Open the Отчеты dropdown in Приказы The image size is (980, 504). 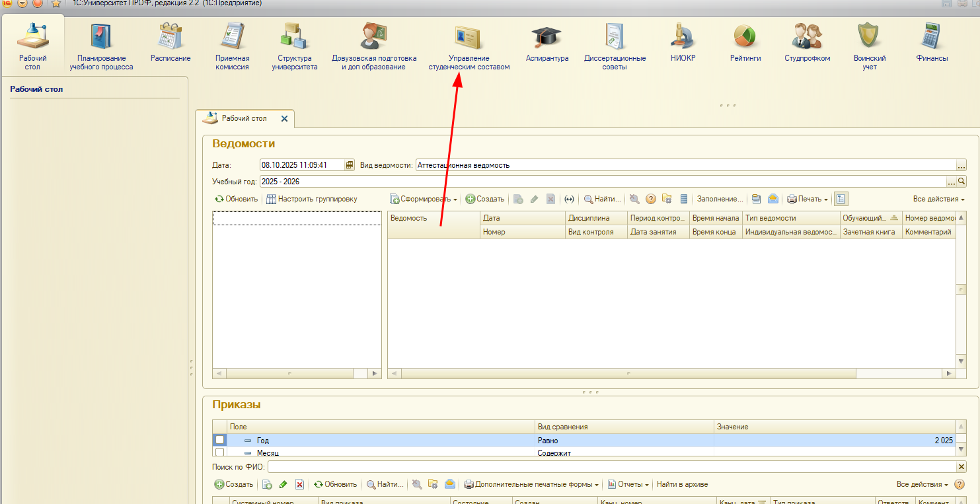(628, 484)
